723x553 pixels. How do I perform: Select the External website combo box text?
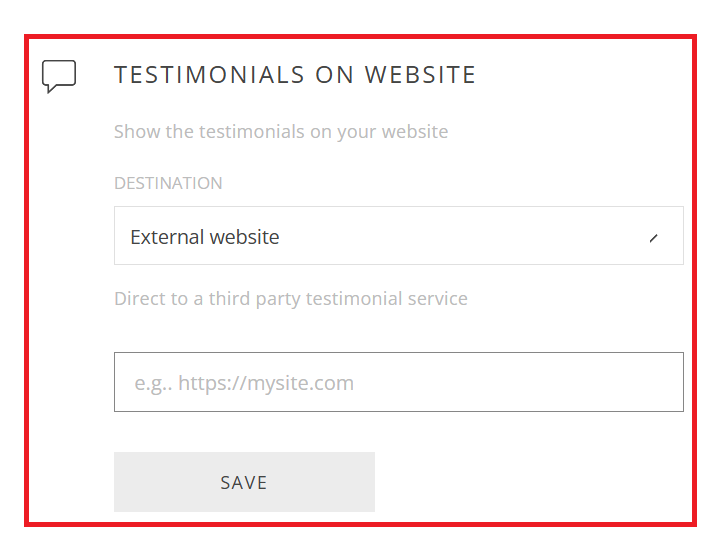[205, 237]
